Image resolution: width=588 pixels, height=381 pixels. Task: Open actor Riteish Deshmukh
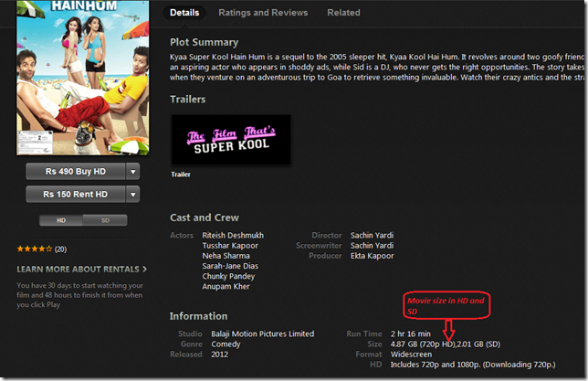click(233, 236)
